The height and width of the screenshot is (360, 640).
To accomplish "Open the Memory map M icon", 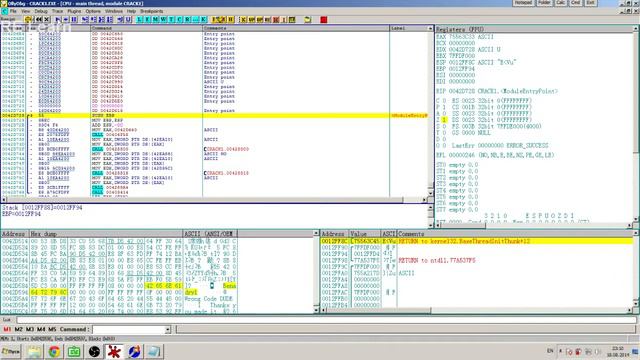I will (156, 19).
